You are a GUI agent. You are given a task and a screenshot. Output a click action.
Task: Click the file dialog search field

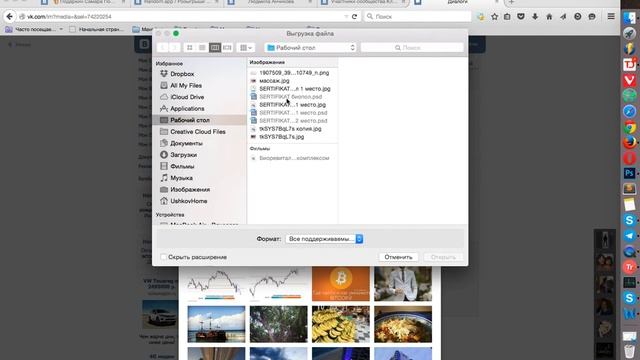(412, 48)
